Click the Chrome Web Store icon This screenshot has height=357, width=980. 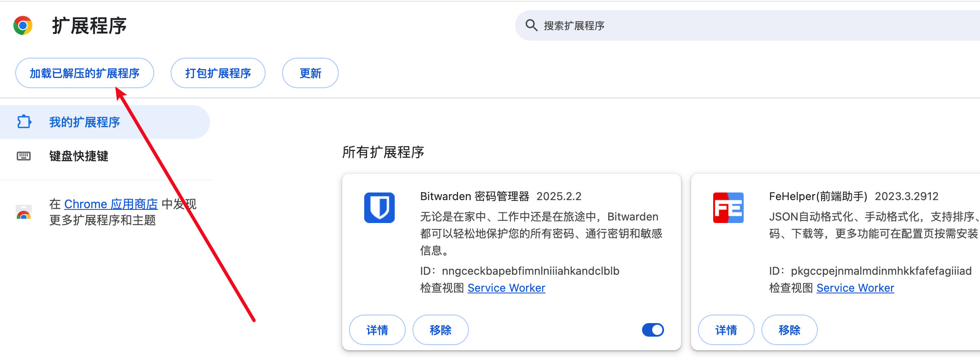click(24, 212)
